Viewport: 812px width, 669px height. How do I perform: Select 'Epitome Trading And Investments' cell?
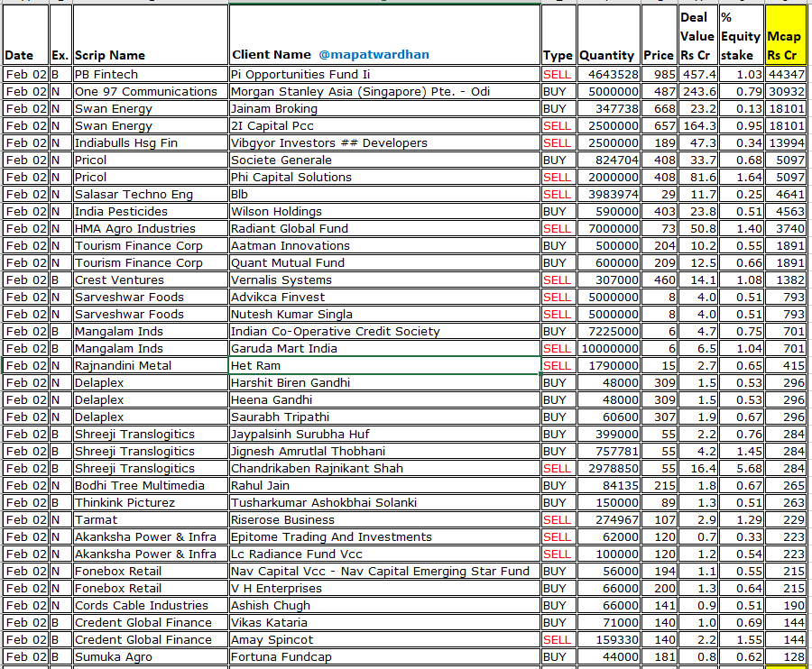coord(384,536)
